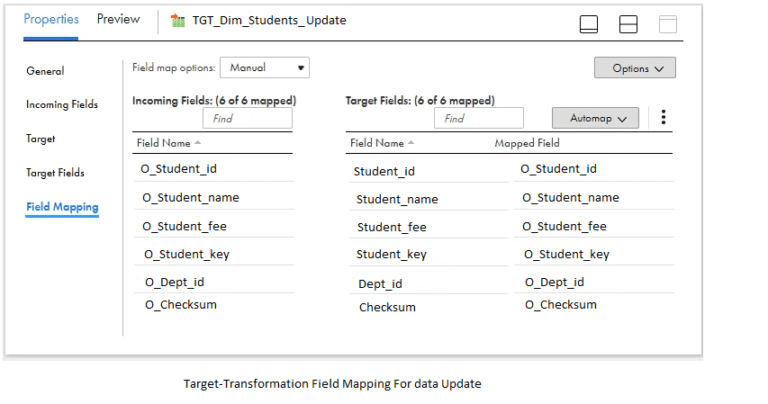This screenshot has width=768, height=404.
Task: Sort incoming fields by Field Name arrow
Action: tap(198, 143)
